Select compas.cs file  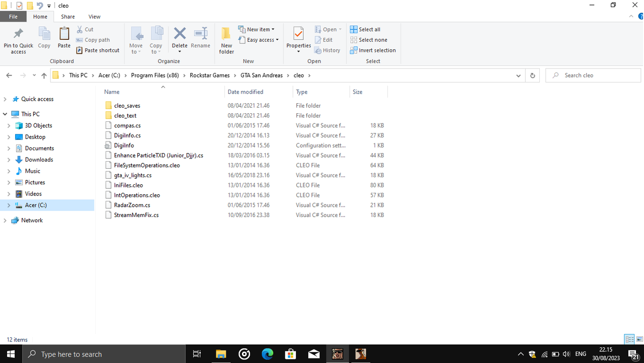[x=127, y=125]
